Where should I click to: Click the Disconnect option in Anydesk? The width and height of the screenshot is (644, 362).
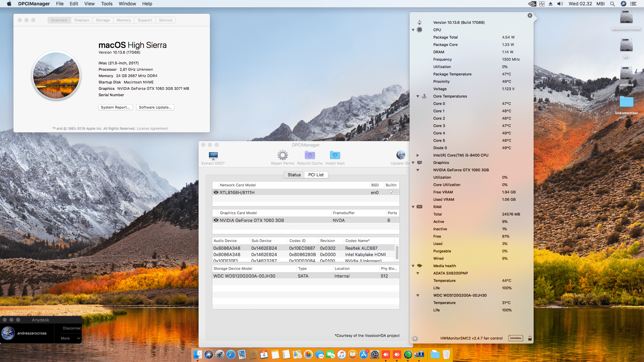[71, 328]
